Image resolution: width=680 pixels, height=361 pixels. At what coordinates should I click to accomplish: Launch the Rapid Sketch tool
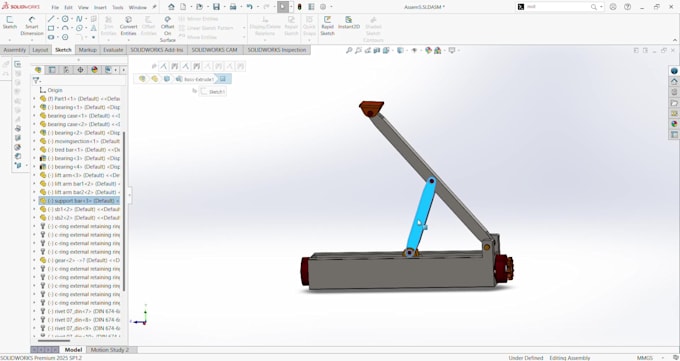tap(327, 26)
